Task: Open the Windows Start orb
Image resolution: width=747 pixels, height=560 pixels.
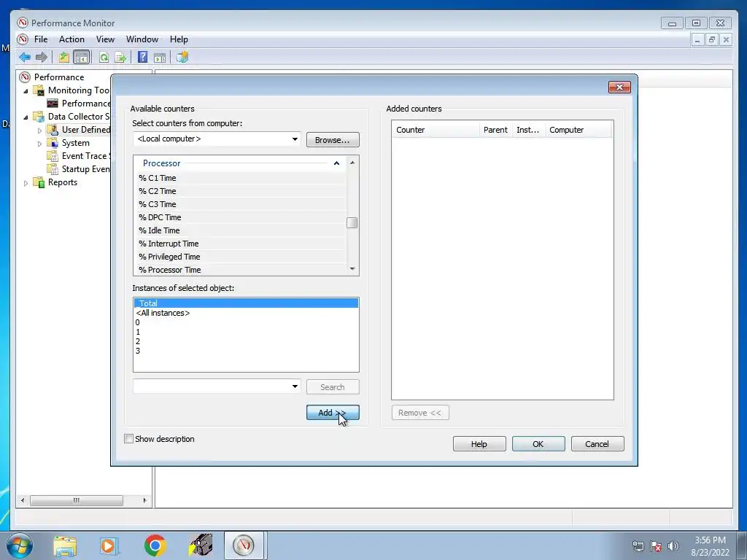Action: tap(20, 545)
